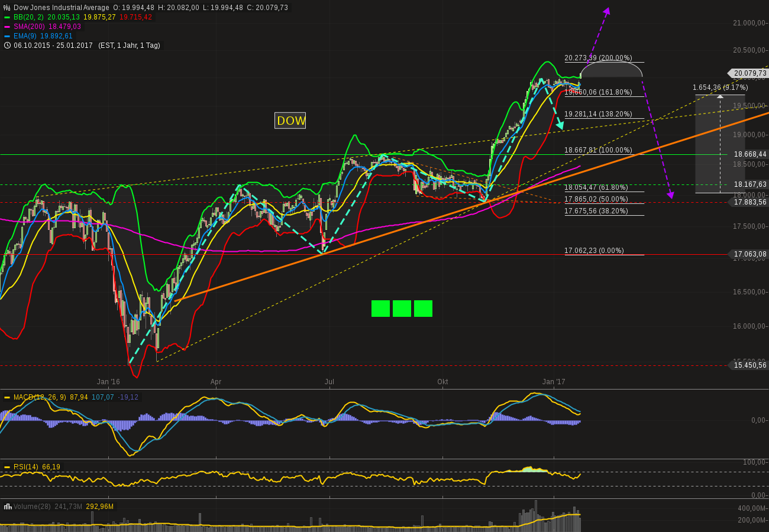769x532 pixels.
Task: Click the RSI(14) indicator label
Action: (26, 467)
